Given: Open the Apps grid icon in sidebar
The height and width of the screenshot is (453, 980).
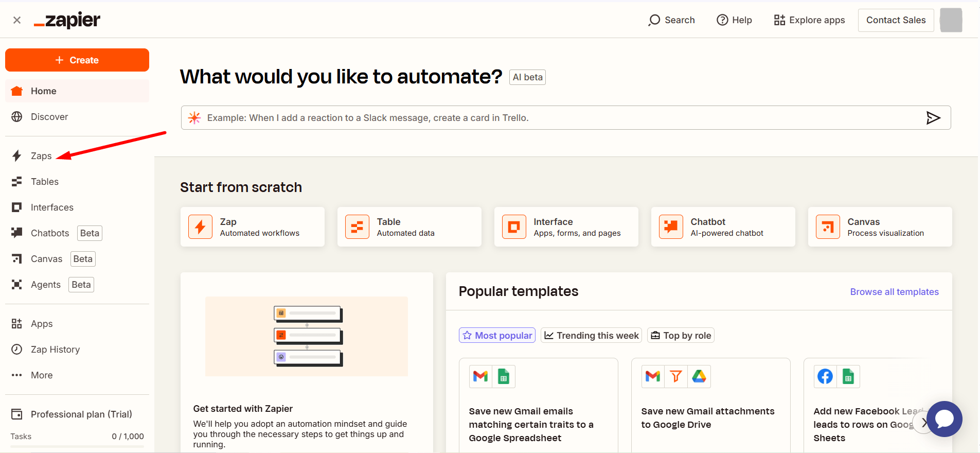Looking at the screenshot, I should point(17,324).
